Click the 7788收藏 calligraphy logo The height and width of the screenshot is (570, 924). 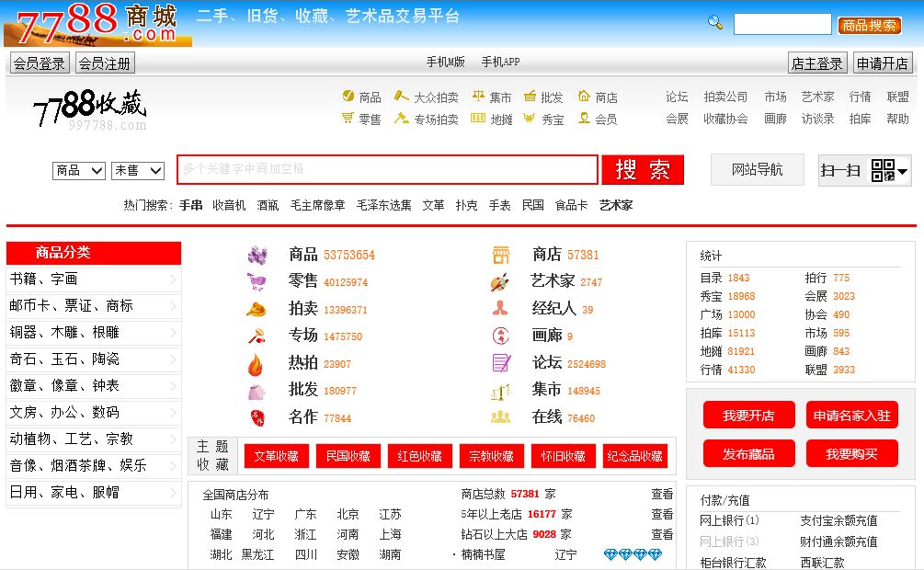pyautogui.click(x=89, y=109)
